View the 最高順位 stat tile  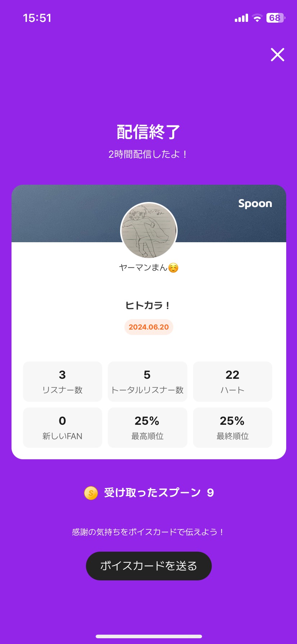(147, 427)
